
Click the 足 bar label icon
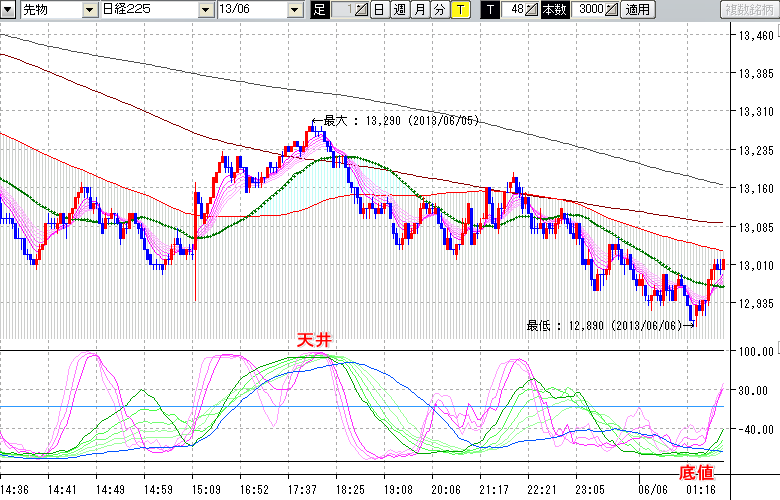tap(319, 10)
